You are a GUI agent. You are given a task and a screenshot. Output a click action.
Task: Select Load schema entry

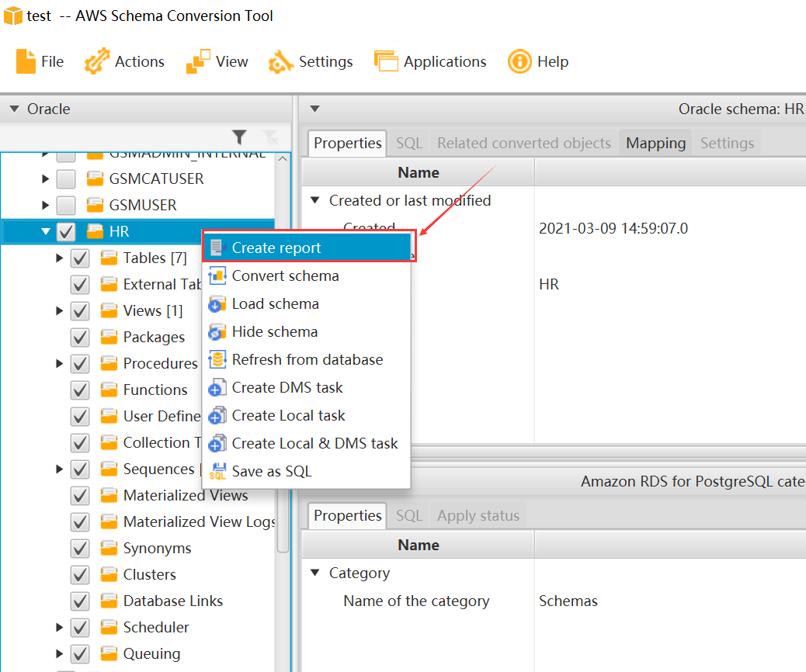308,303
